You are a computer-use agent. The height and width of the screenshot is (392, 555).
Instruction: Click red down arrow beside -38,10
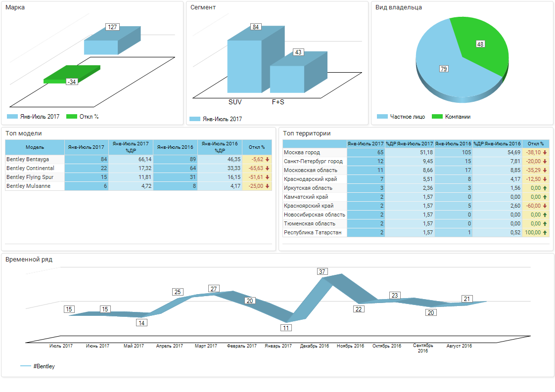point(545,152)
